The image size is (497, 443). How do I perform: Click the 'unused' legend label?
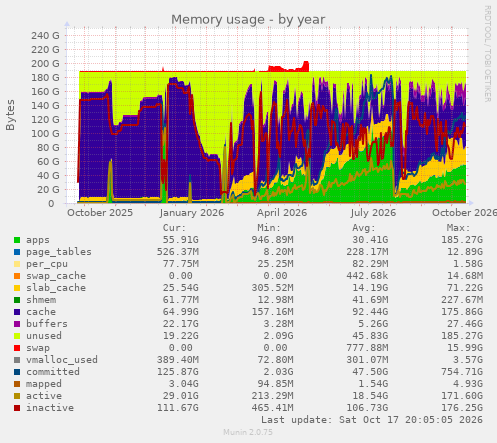(44, 336)
